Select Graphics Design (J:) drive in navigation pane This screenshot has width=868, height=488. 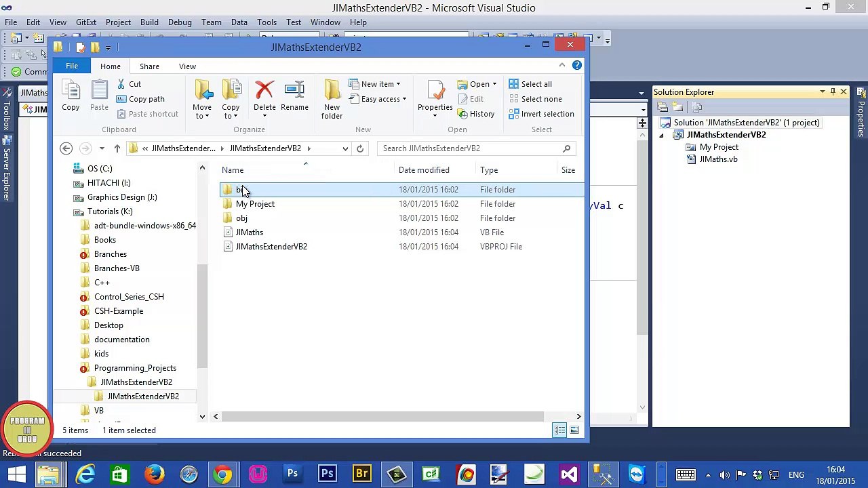122,197
